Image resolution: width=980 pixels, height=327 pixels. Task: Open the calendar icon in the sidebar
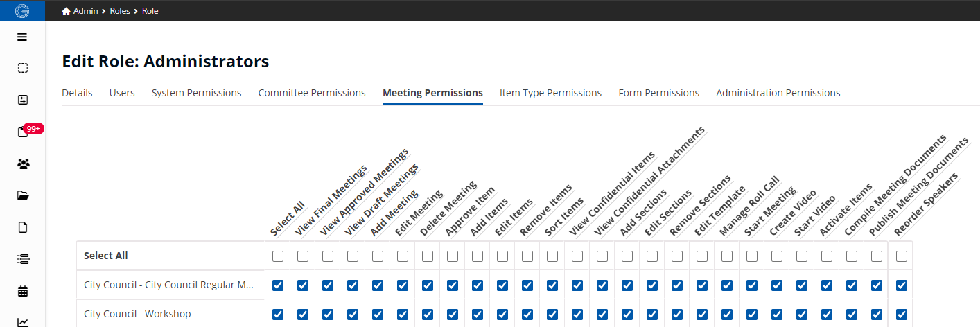pos(23,291)
